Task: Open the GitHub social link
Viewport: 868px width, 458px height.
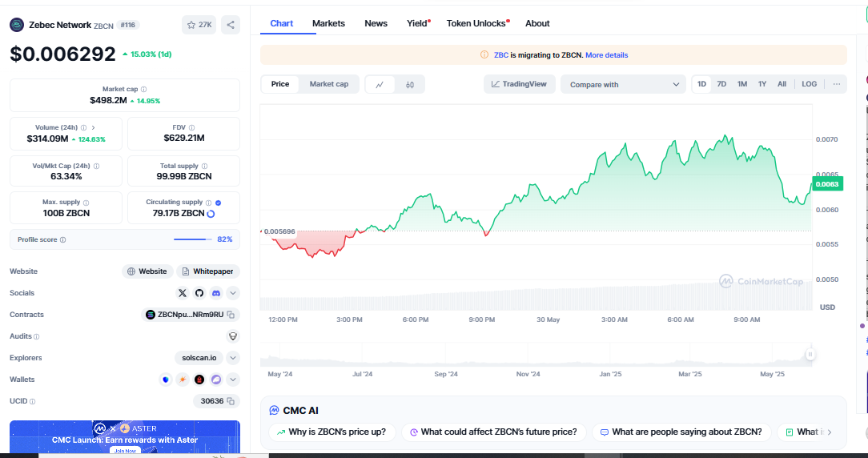Action: pyautogui.click(x=199, y=293)
